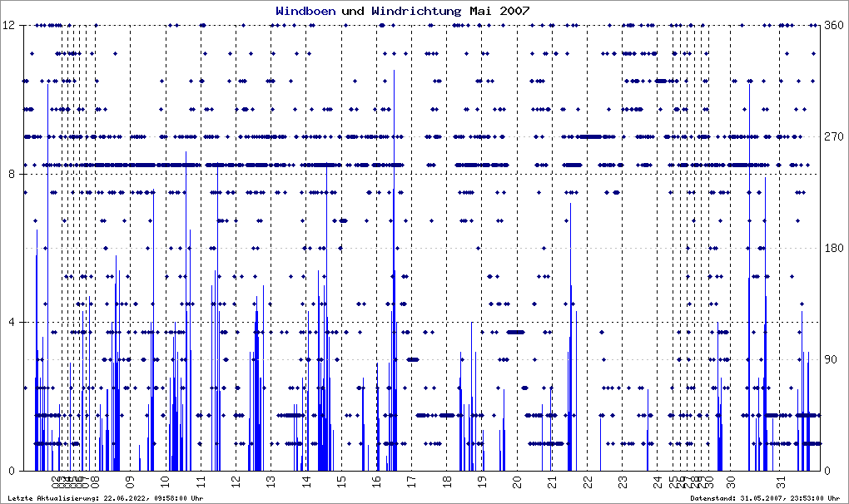Select the day 24 label on the x-axis
This screenshot has width=849, height=504.
tap(658, 478)
